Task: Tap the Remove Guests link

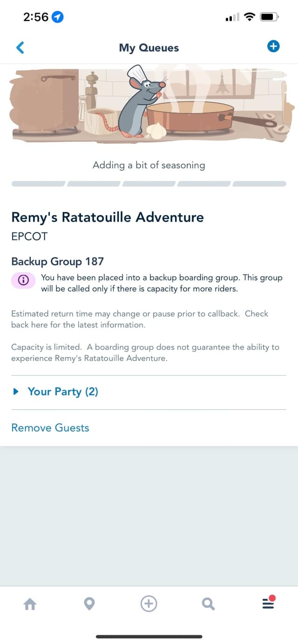Action: 50,428
